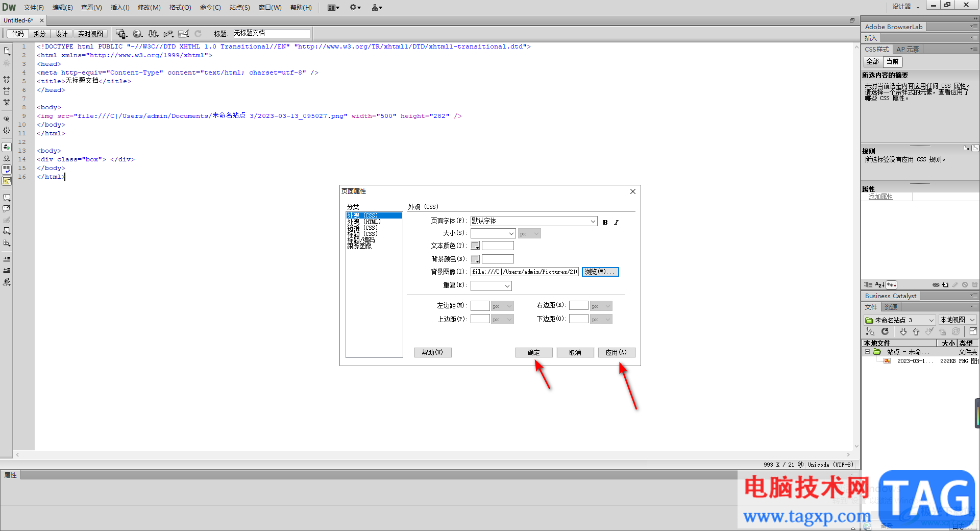This screenshot has width=980, height=531.
Task: Click the 帮助(H) button
Action: pos(433,352)
